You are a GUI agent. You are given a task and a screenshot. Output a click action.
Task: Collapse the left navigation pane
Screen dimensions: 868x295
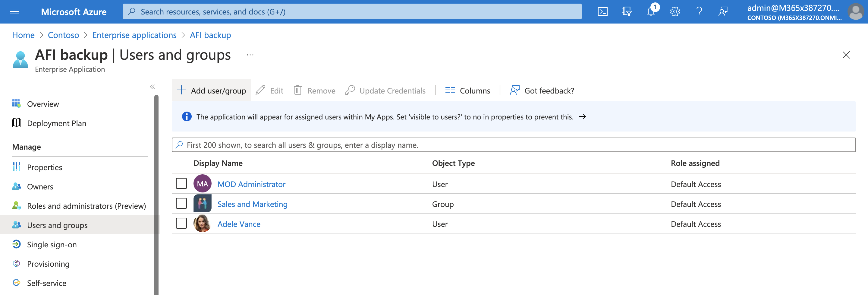click(152, 87)
